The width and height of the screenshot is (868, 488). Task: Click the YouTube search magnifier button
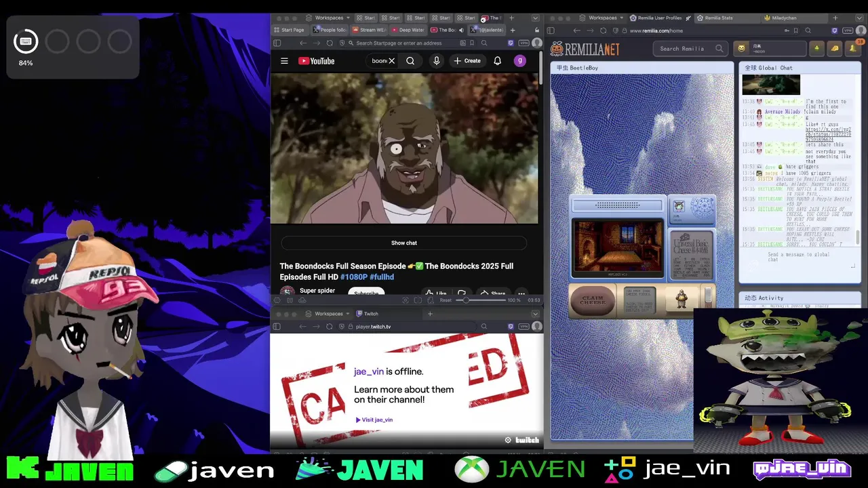pyautogui.click(x=410, y=61)
